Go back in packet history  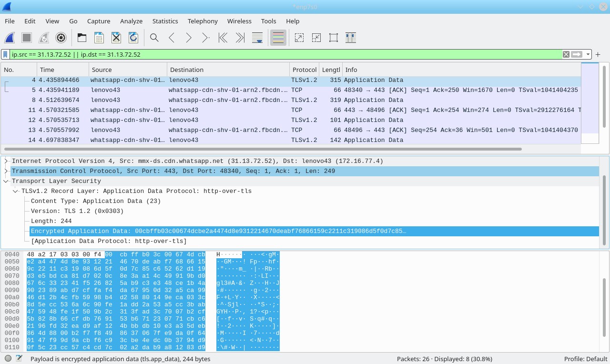(172, 38)
